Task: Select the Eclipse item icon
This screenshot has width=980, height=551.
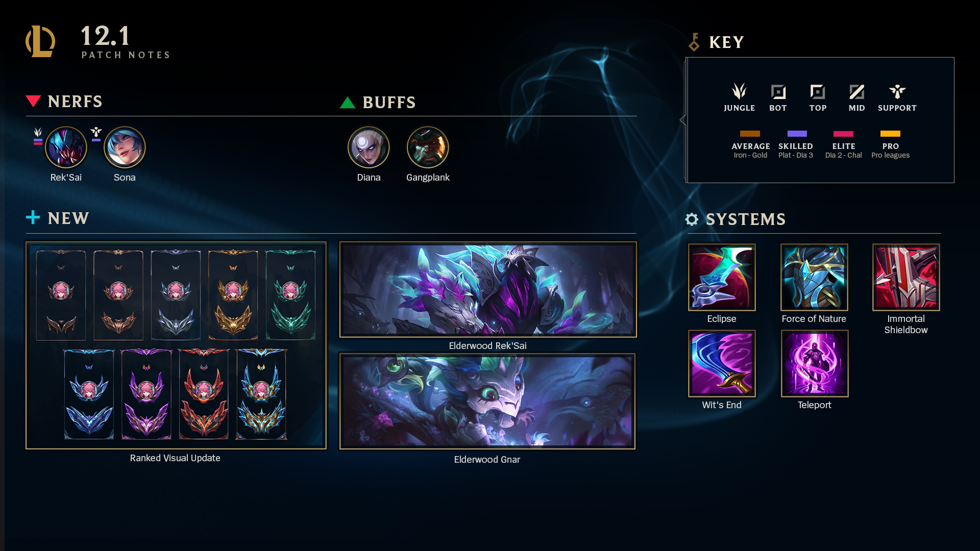Action: (722, 277)
